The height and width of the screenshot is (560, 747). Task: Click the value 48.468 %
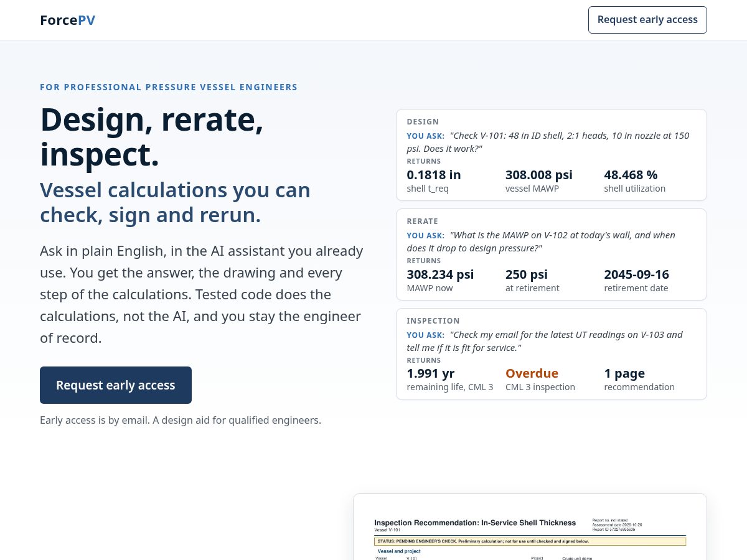[631, 175]
